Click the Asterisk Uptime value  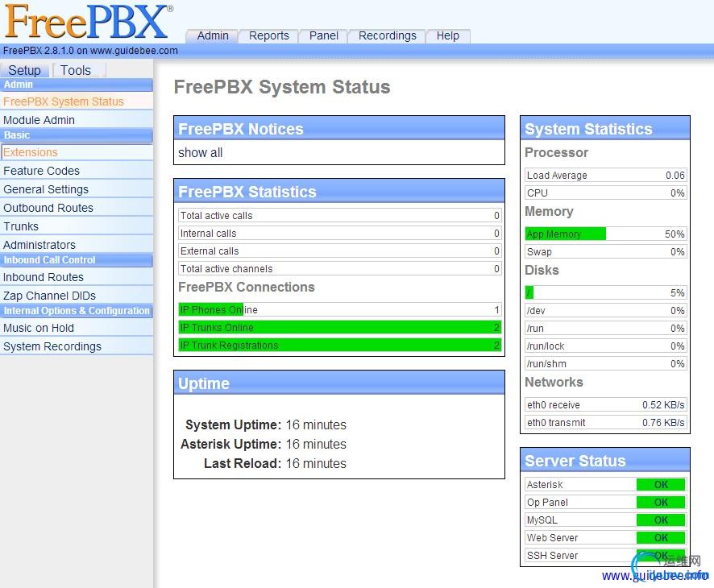click(x=316, y=444)
